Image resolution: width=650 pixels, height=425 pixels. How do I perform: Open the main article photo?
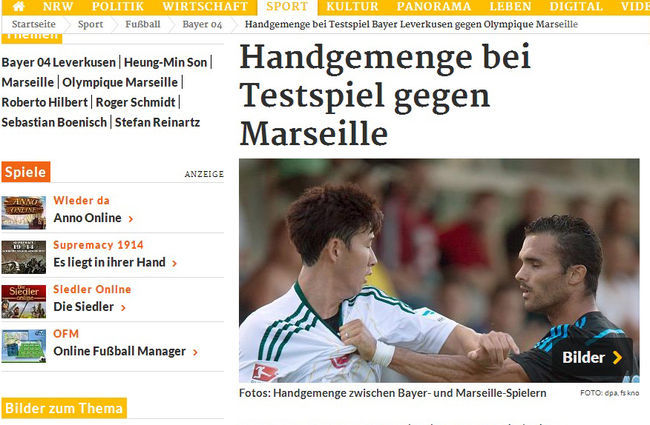[439, 270]
